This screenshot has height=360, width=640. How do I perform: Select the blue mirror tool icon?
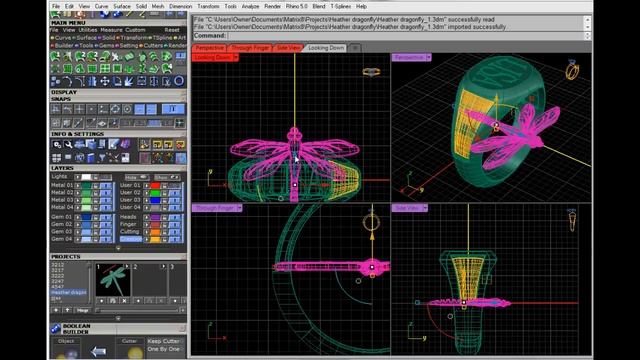click(93, 81)
